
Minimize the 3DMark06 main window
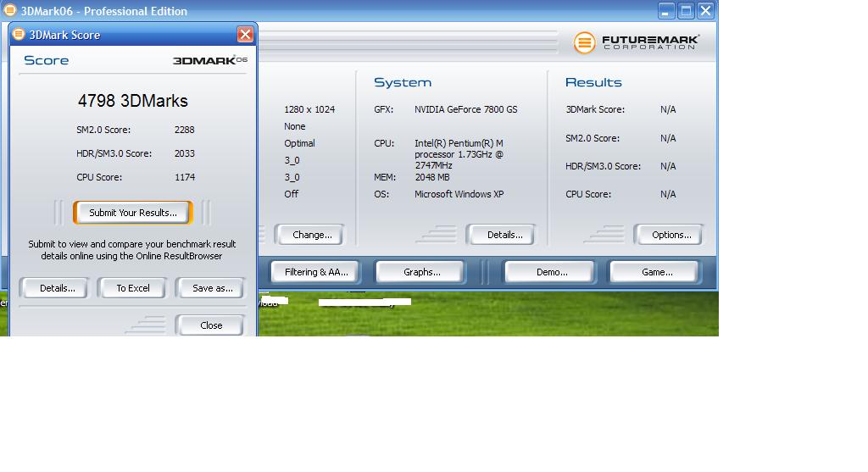pyautogui.click(x=666, y=11)
